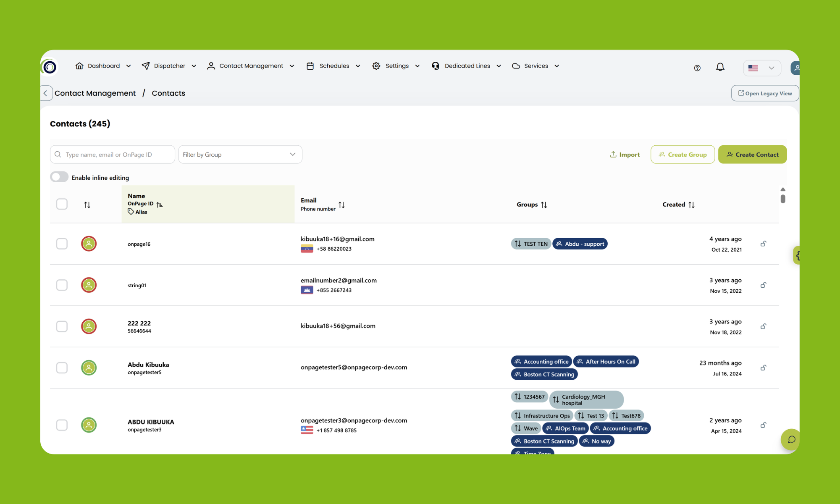The width and height of the screenshot is (840, 504).
Task: Click the OnPage logo icon
Action: click(x=50, y=67)
